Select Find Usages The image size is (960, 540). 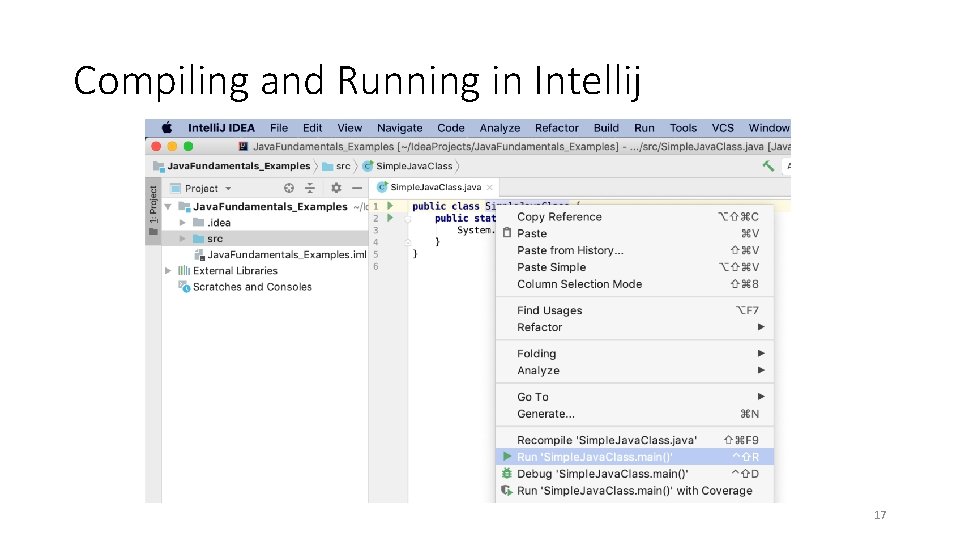click(x=634, y=310)
